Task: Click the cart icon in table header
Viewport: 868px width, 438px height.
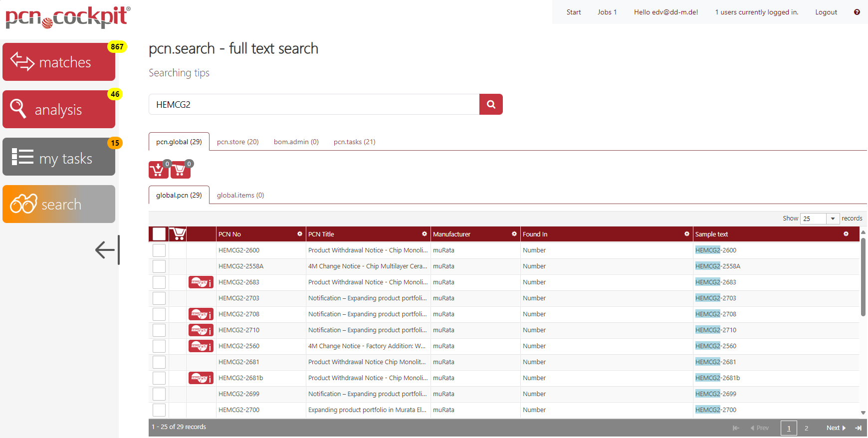Action: [178, 234]
